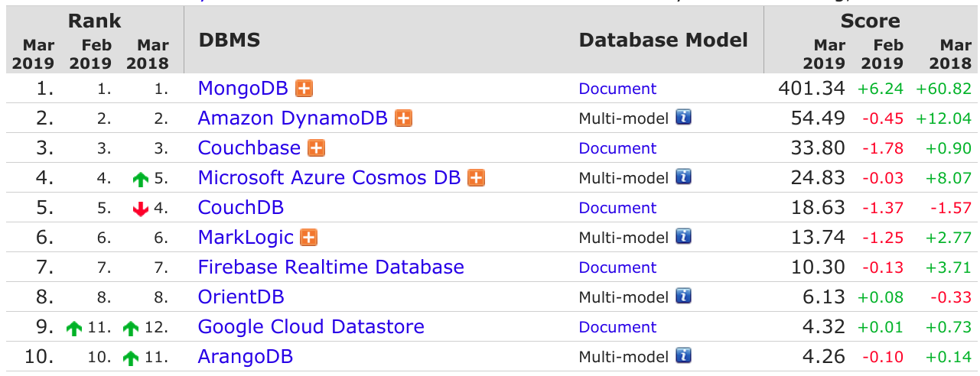Click the score 33.80

coord(819,148)
